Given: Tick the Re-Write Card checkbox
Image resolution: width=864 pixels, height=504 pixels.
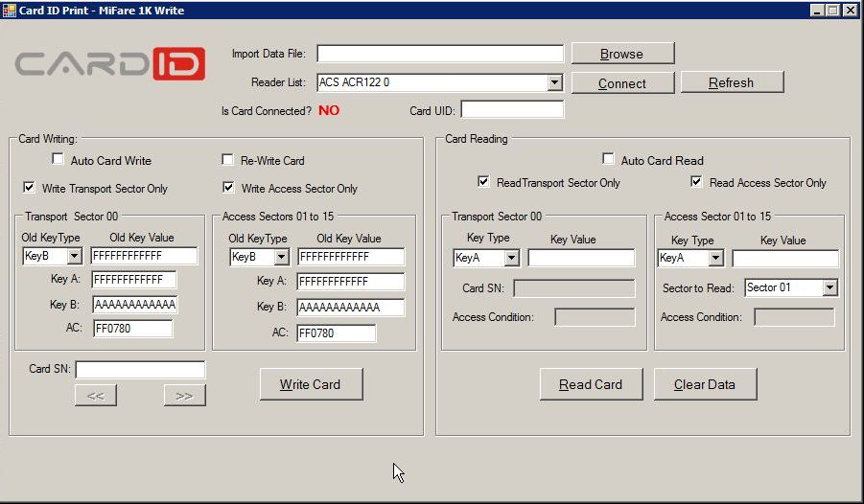Looking at the screenshot, I should [228, 160].
